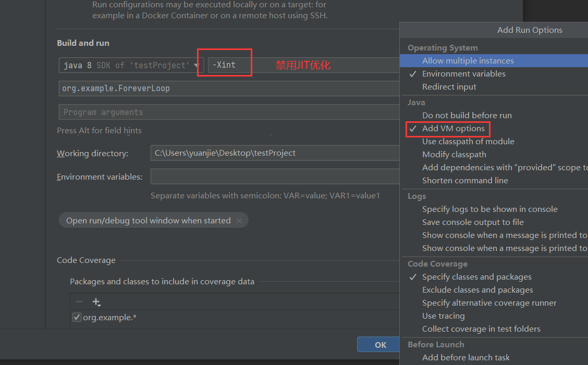Viewport: 588px width, 365px height.
Task: Toggle the org.example.* checkbox
Action: [77, 318]
